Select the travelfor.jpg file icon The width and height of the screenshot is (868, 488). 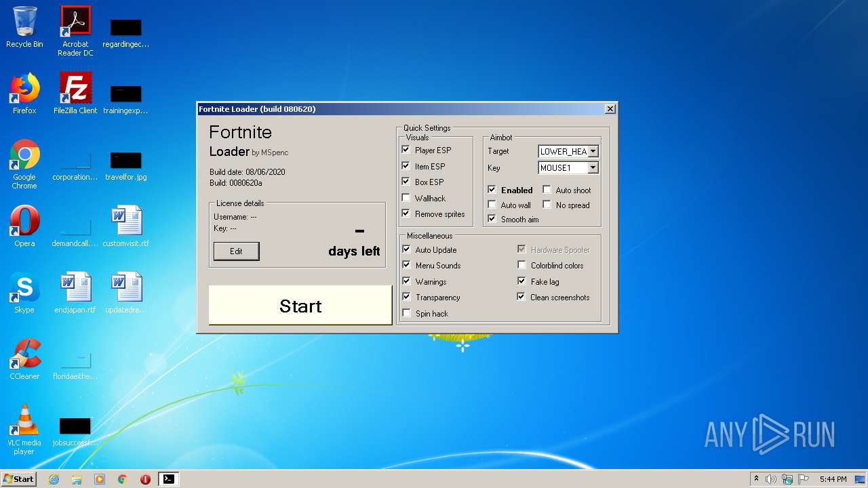pyautogui.click(x=126, y=164)
